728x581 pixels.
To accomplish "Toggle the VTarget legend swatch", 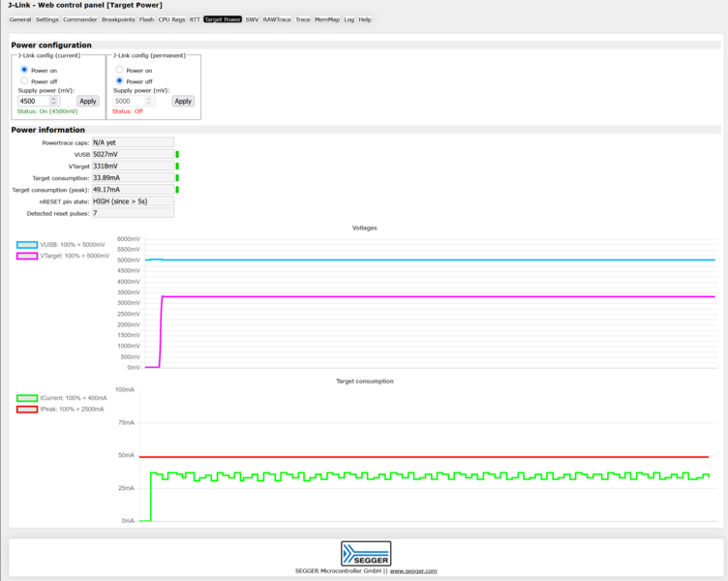I will pos(27,256).
